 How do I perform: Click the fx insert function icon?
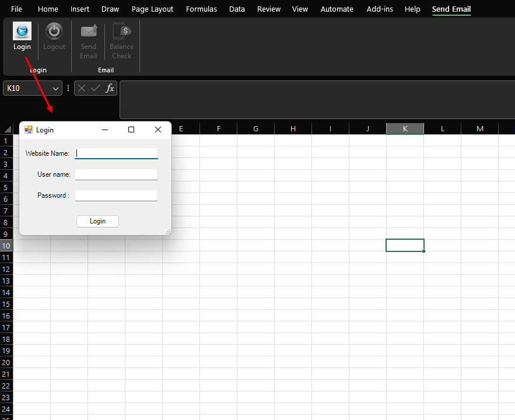click(110, 88)
